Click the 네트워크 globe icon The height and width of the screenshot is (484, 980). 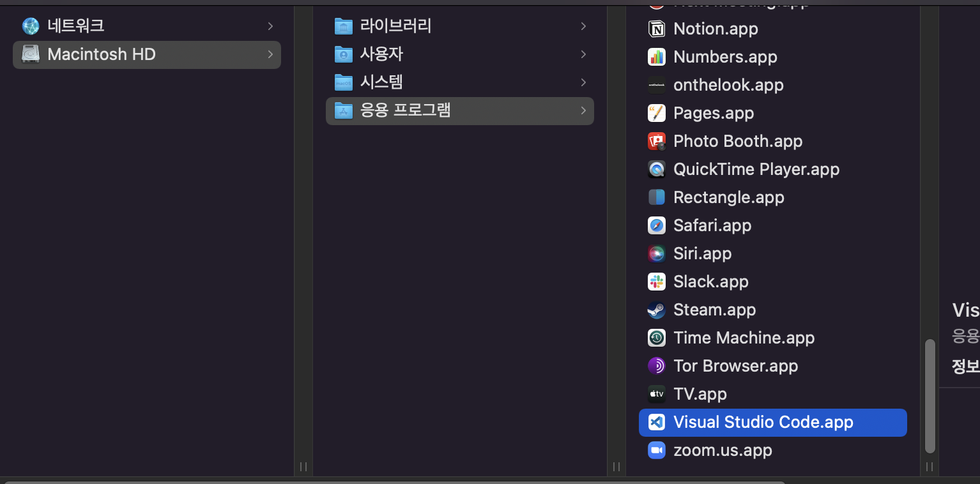click(x=31, y=26)
